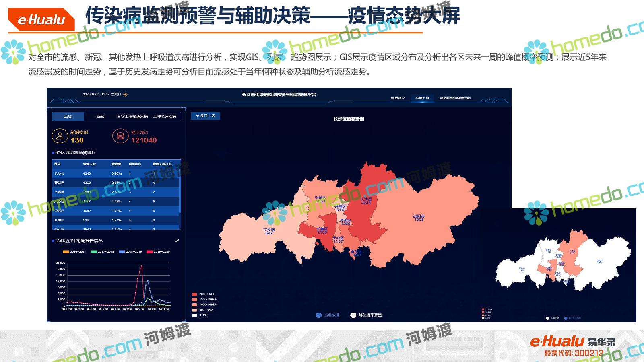Expand the weekly flu report chart
The height and width of the screenshot is (362, 644).
point(177,241)
